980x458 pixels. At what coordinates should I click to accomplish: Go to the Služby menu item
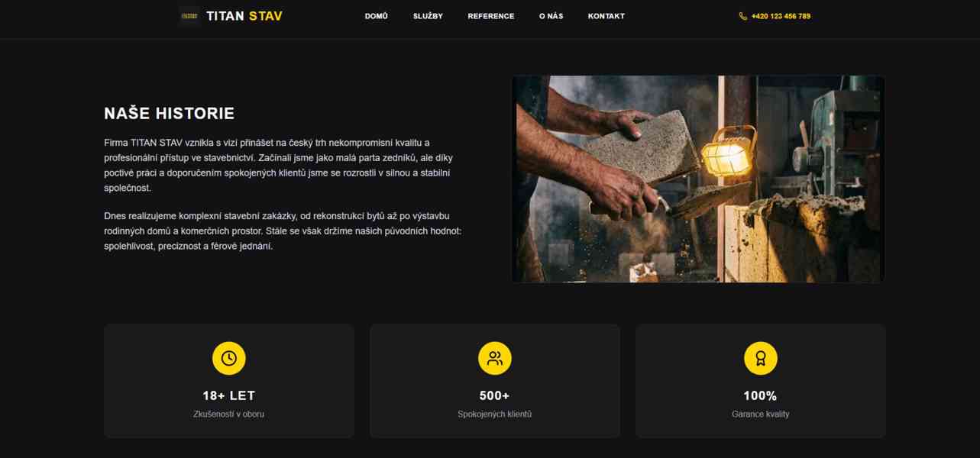point(428,16)
